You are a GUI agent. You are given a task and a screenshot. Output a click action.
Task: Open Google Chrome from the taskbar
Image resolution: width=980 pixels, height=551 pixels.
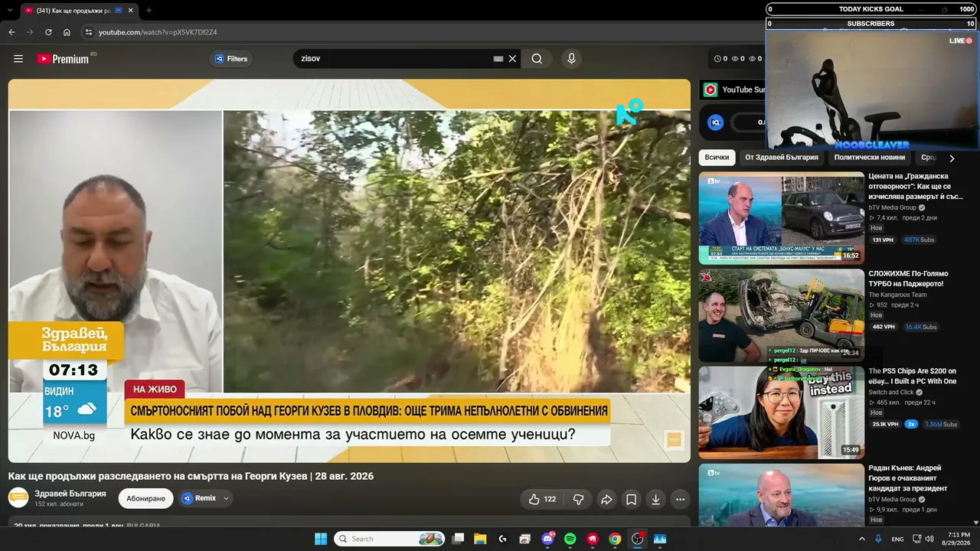(x=615, y=539)
